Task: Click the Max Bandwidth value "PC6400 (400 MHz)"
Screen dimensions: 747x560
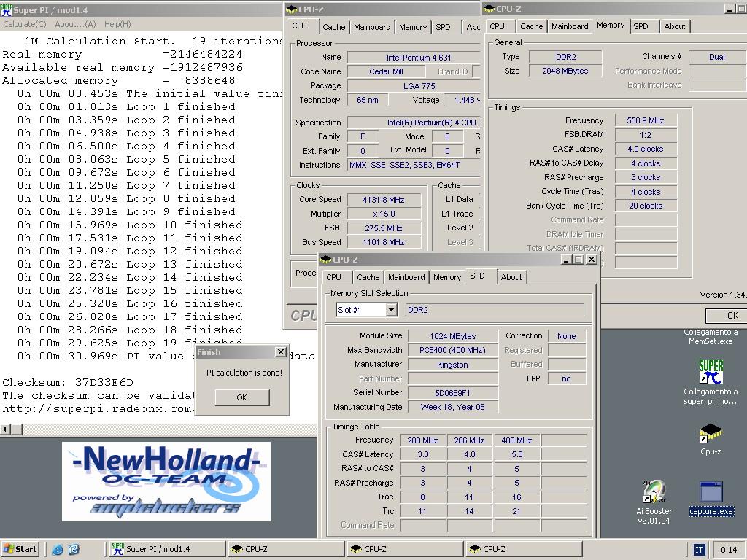Action: click(x=452, y=350)
